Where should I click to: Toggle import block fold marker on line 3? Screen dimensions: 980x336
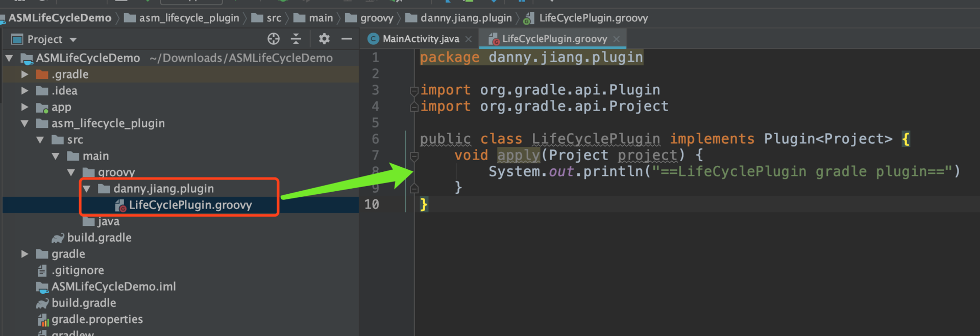coord(414,91)
